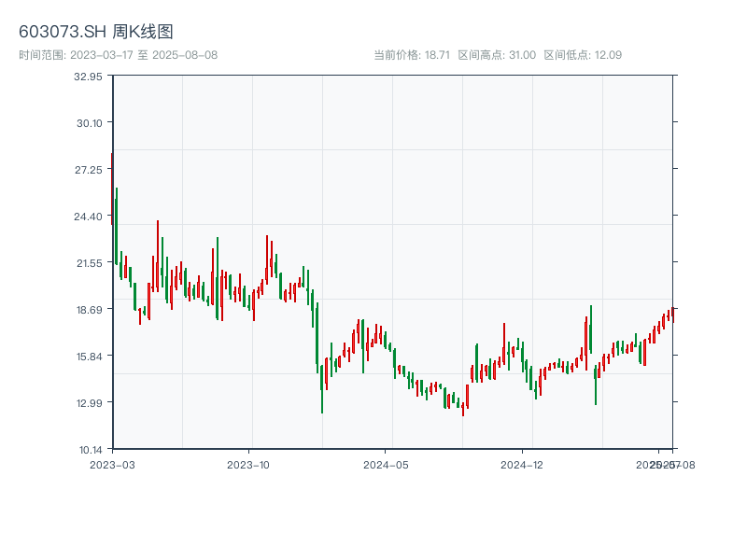Viewport: 747px width, 560px height.
Task: Click the x-axis label 2023-03
Action: (112, 465)
